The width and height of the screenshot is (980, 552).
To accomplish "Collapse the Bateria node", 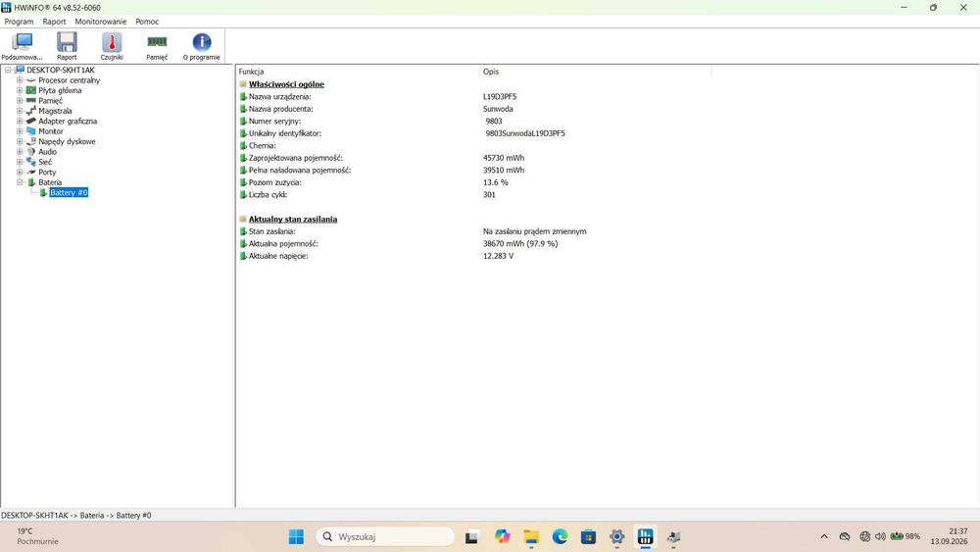I will [20, 182].
